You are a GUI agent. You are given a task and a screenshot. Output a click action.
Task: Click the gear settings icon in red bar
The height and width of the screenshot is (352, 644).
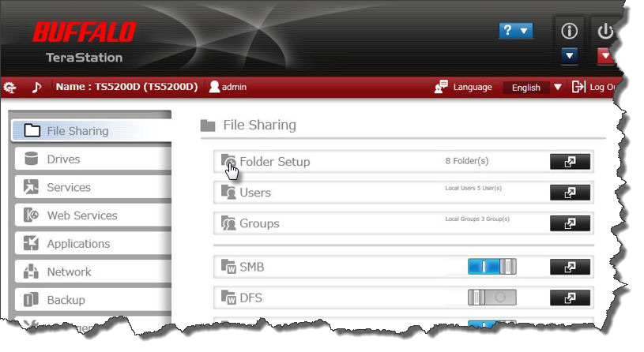click(x=9, y=87)
